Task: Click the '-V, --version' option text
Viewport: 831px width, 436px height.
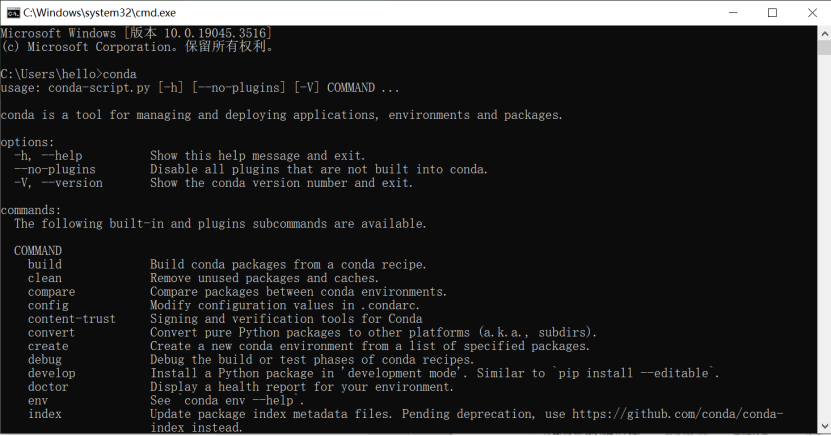Action: tap(58, 183)
